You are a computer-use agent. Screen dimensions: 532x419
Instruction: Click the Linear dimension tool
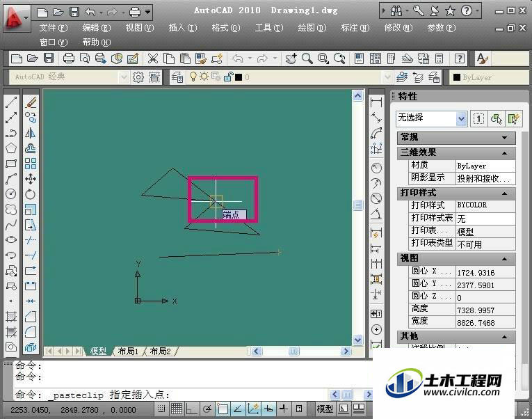coord(376,102)
